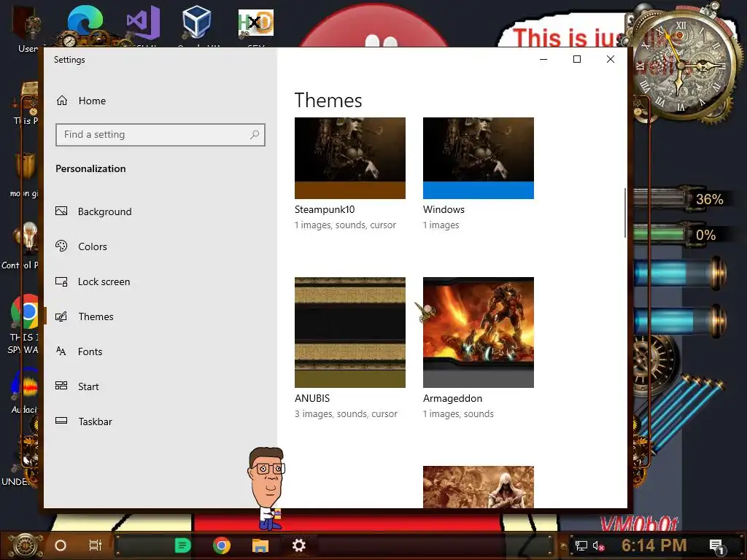Click the Personalization heading text
The height and width of the screenshot is (560, 747).
pos(90,168)
